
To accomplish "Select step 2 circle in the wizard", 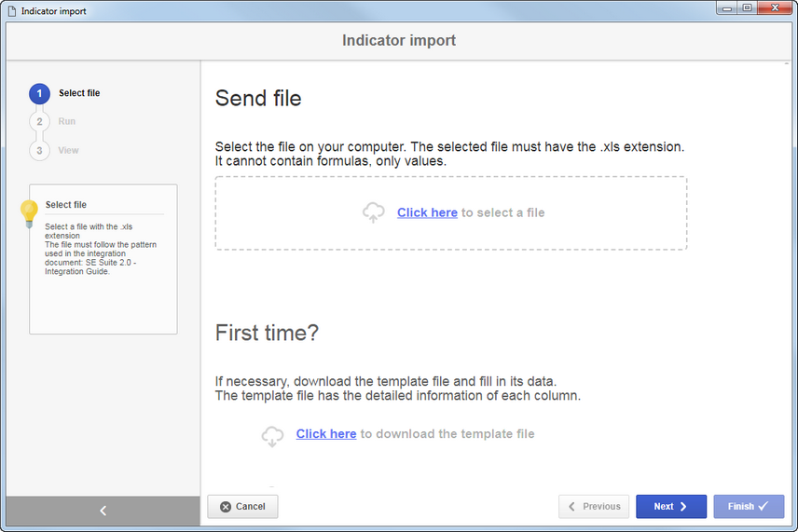I will 39,121.
